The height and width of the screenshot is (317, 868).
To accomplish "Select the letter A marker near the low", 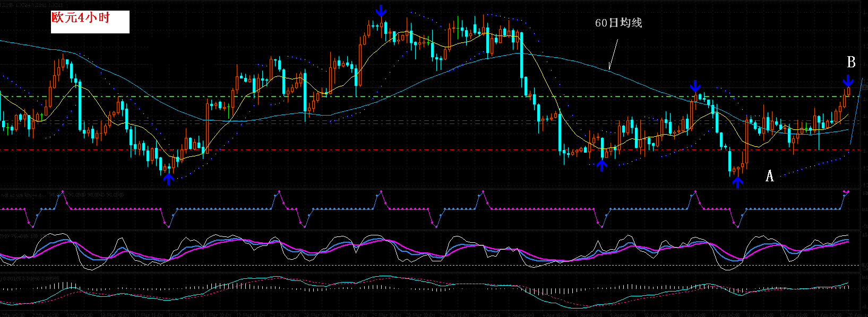I will [770, 176].
